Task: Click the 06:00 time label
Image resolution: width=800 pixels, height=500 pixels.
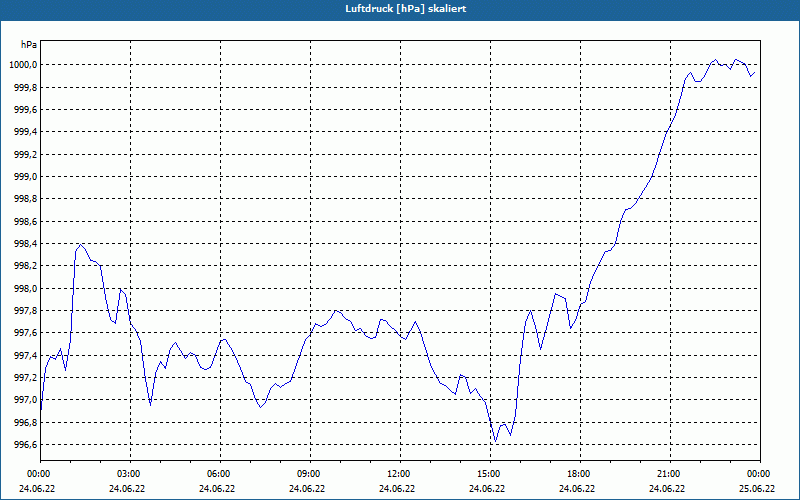Action: [x=218, y=474]
